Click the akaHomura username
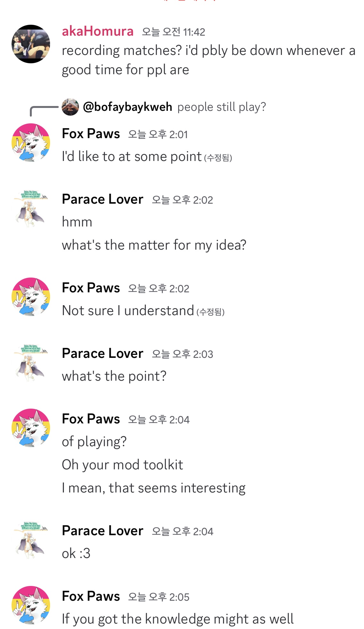 click(98, 31)
